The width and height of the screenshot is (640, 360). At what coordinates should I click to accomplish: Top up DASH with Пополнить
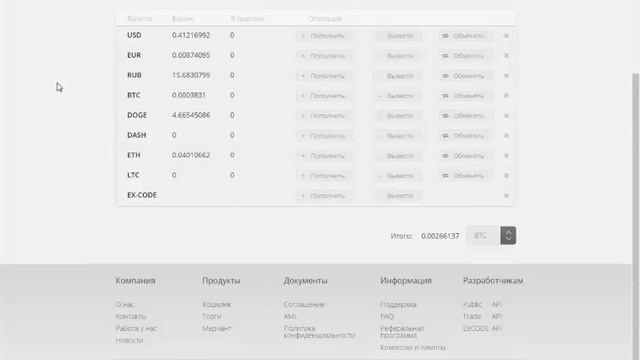(x=324, y=136)
